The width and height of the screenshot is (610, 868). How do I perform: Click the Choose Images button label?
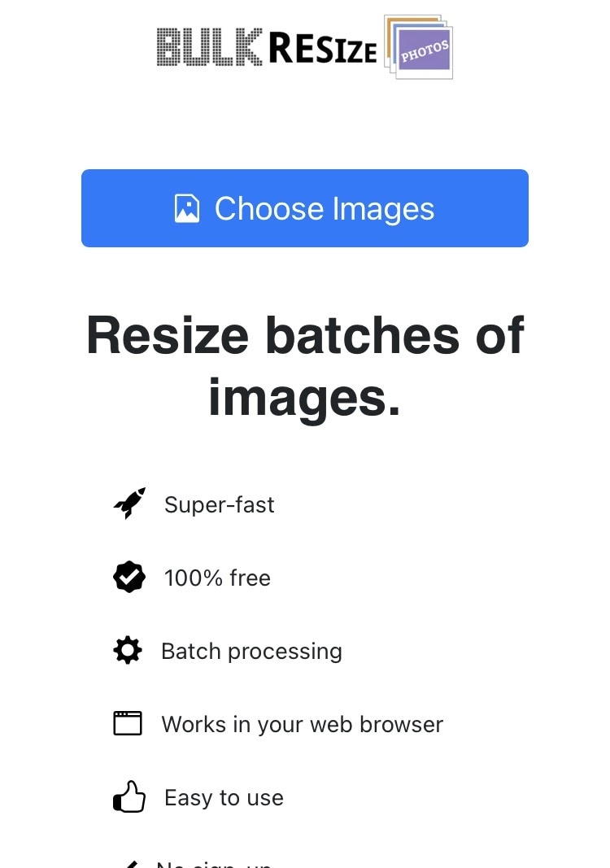[x=324, y=209]
